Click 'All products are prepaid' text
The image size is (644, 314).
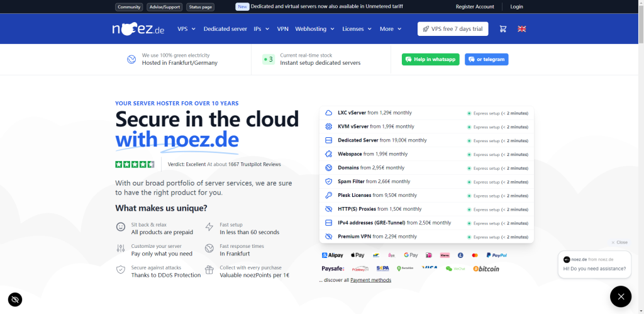162,232
